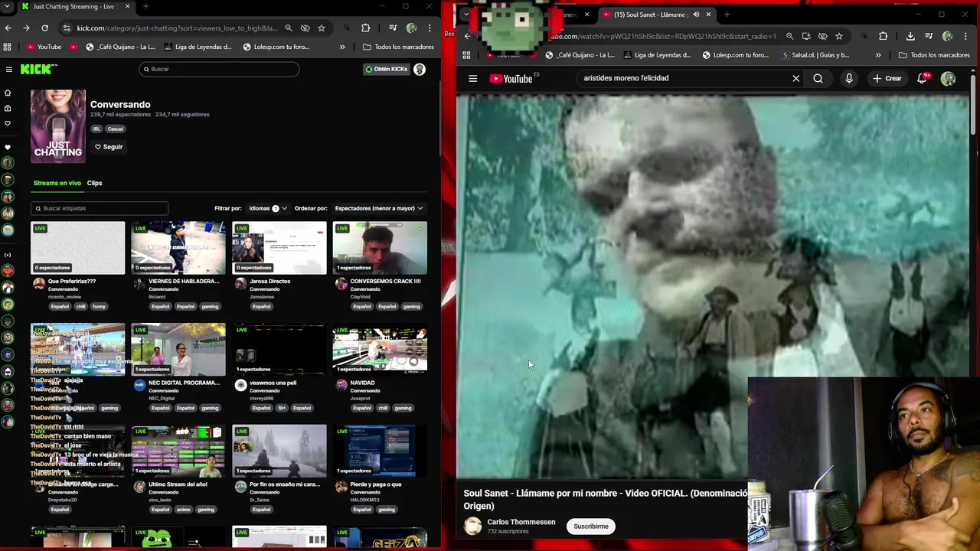
Task: Open the Idiomas filter dropdown
Action: (268, 208)
